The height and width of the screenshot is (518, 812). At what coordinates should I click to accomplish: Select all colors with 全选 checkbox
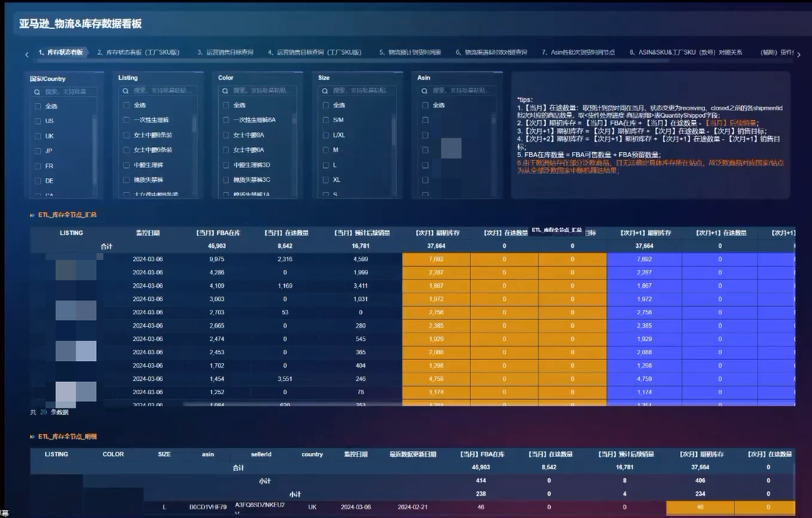(227, 105)
